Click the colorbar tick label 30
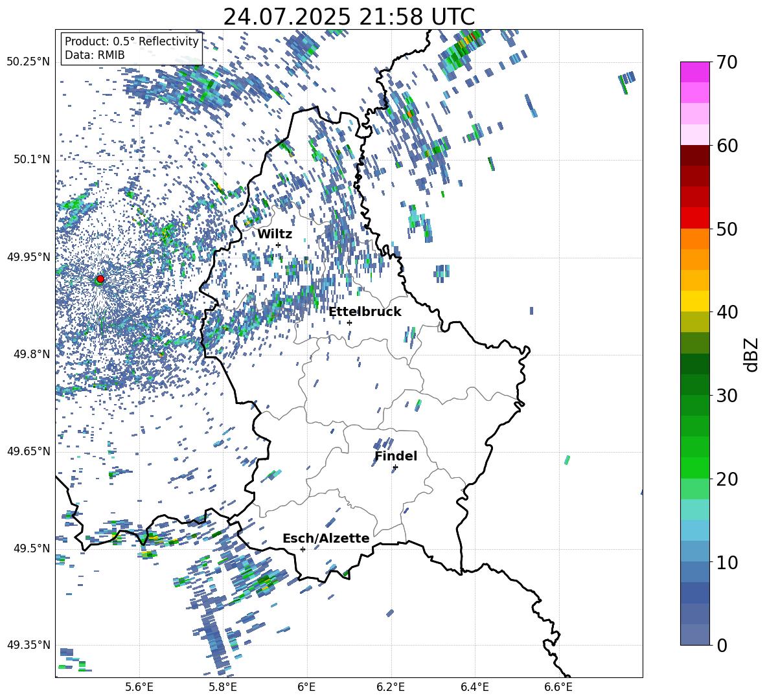This screenshot has height=700, width=767. 727,396
